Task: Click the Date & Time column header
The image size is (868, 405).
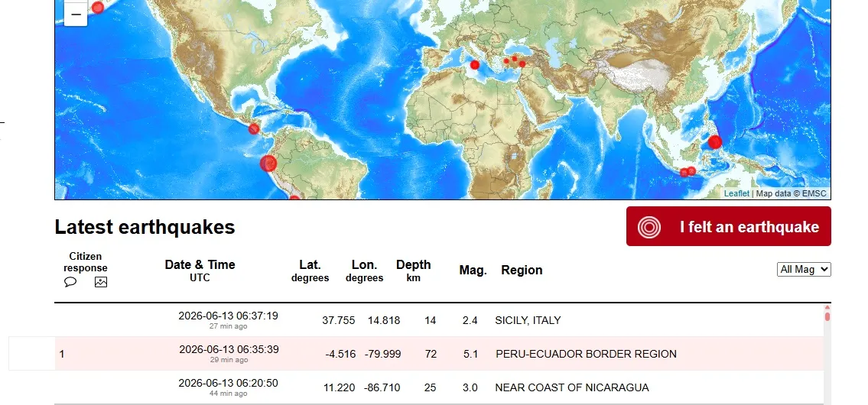Action: pos(200,270)
